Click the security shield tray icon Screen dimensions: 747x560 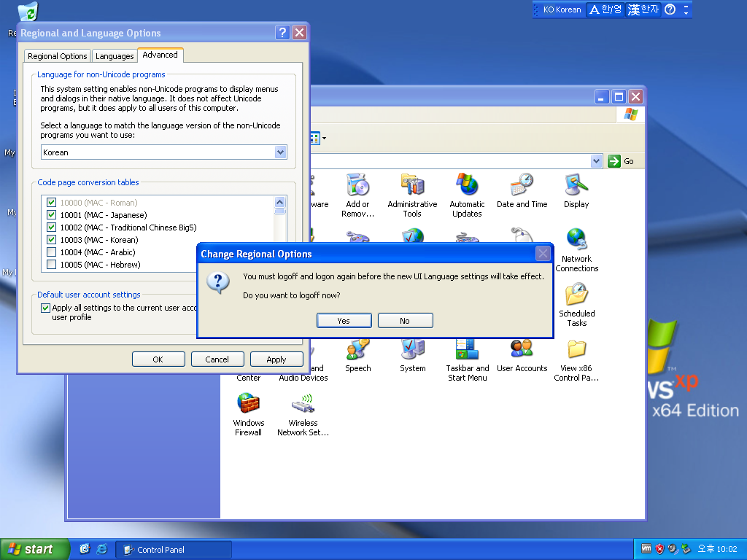tap(659, 549)
